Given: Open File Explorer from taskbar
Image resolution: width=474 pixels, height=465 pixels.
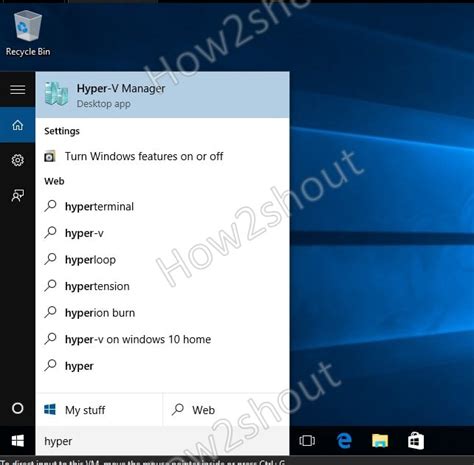Looking at the screenshot, I should tap(380, 441).
